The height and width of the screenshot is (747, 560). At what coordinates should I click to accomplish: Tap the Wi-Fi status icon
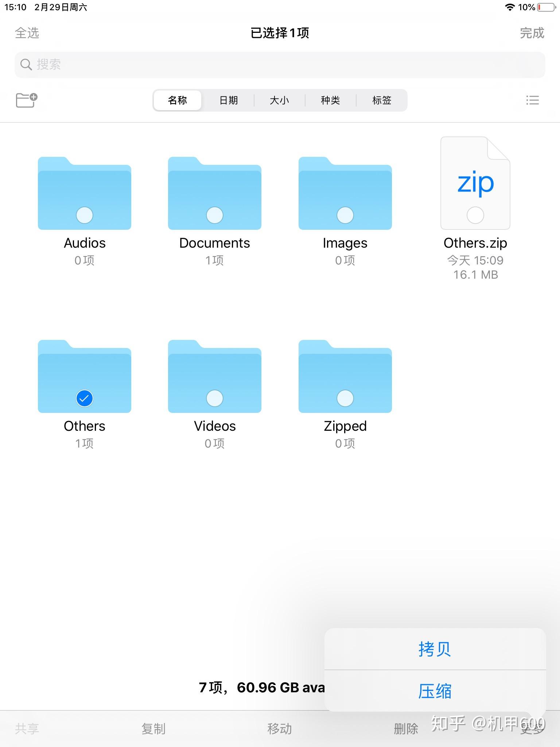pyautogui.click(x=510, y=7)
